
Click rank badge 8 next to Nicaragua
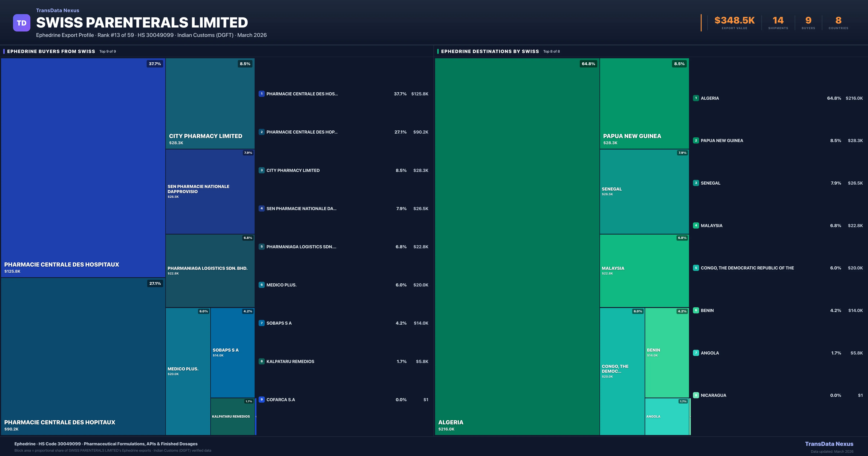click(696, 395)
